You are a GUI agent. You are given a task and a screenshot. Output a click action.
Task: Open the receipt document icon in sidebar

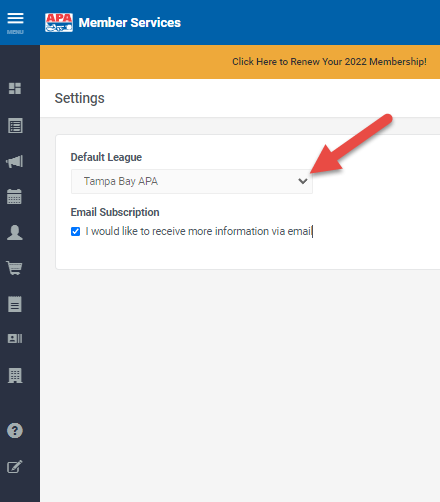[15, 304]
